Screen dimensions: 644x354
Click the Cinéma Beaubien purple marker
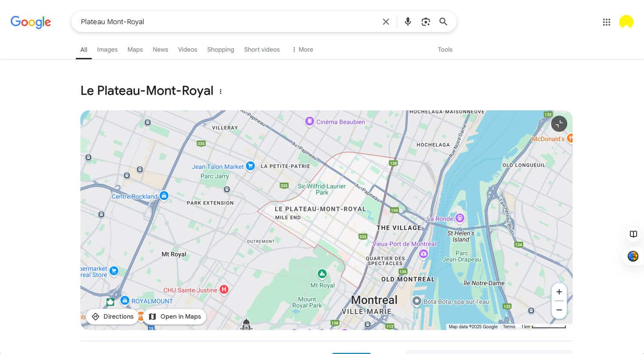point(310,121)
